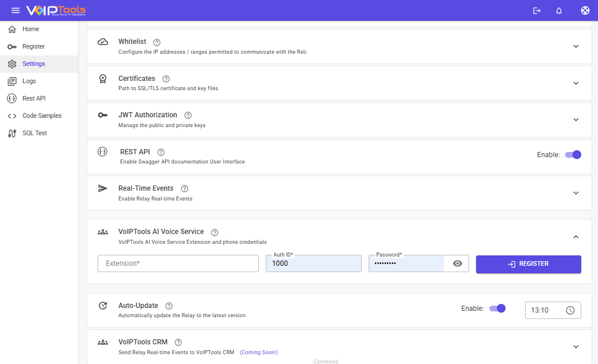Show password with the eye icon
The height and width of the screenshot is (364, 598).
[458, 263]
